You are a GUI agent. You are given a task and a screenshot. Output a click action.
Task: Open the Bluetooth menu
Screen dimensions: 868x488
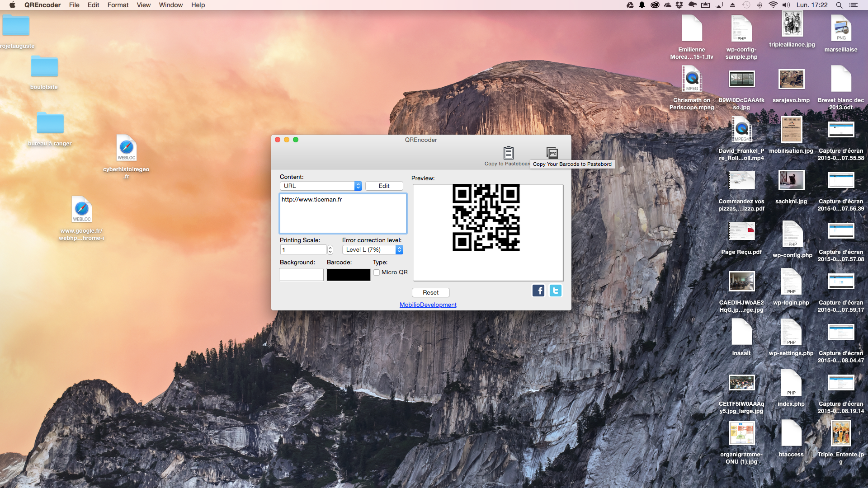[x=759, y=5]
